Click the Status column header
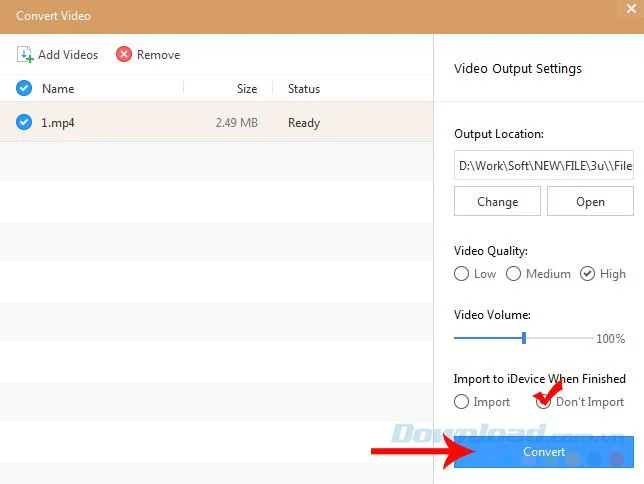 [304, 89]
